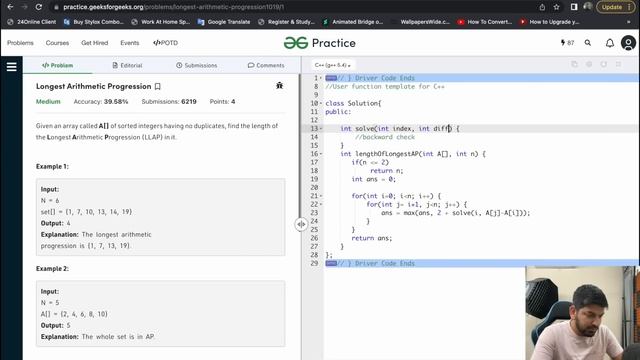Reload the page using the refresh icon
Viewport: 640px width, 360px height.
coord(38,7)
